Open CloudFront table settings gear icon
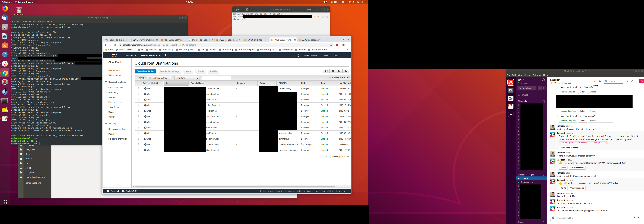 pyautogui.click(x=333, y=71)
